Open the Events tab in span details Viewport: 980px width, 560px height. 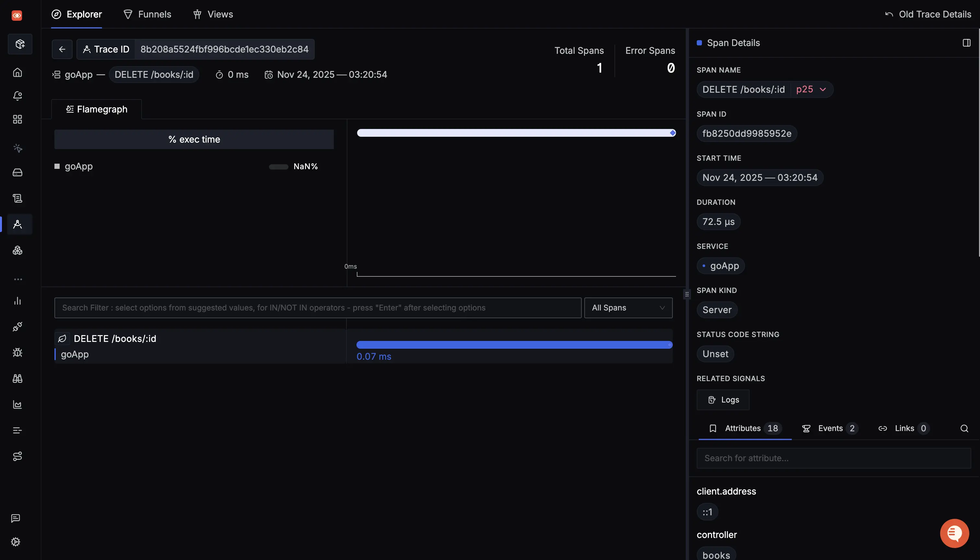[x=830, y=428]
